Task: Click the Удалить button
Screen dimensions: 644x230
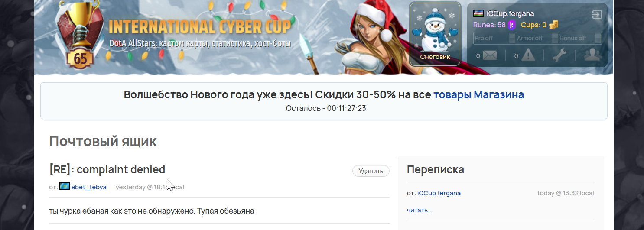Action: click(x=371, y=171)
